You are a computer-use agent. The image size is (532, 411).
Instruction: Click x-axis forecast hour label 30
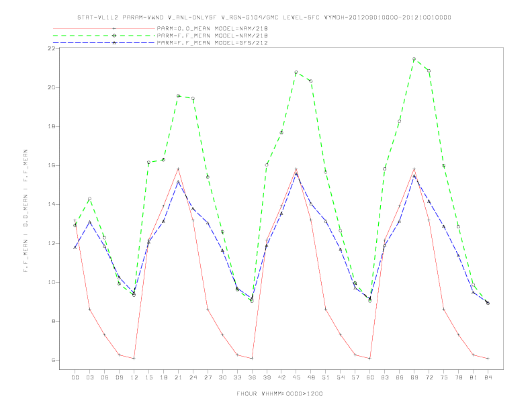222,377
